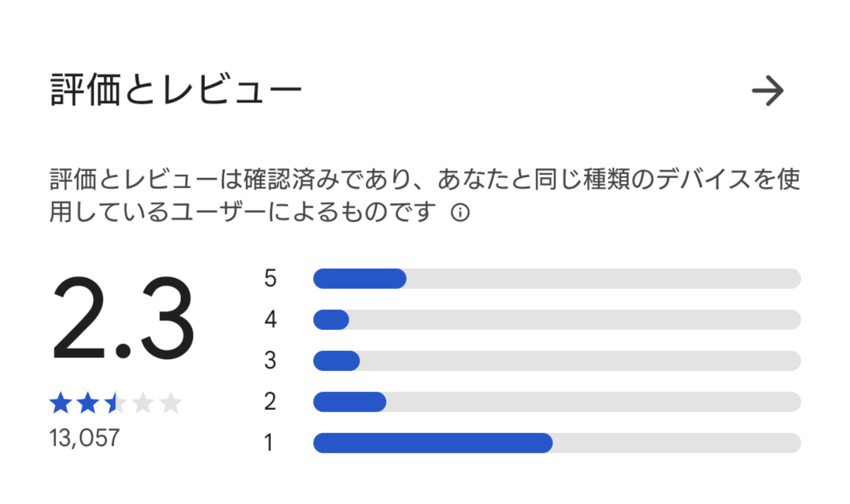This screenshot has width=850, height=504.
Task: Select the 5-star rating bar
Action: point(557,279)
